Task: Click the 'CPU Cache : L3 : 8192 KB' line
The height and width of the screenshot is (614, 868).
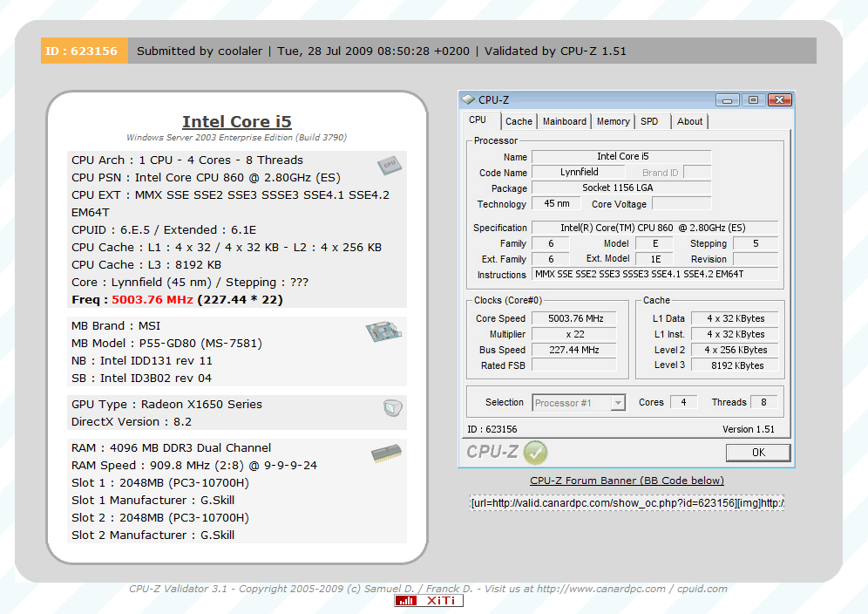Action: click(146, 265)
